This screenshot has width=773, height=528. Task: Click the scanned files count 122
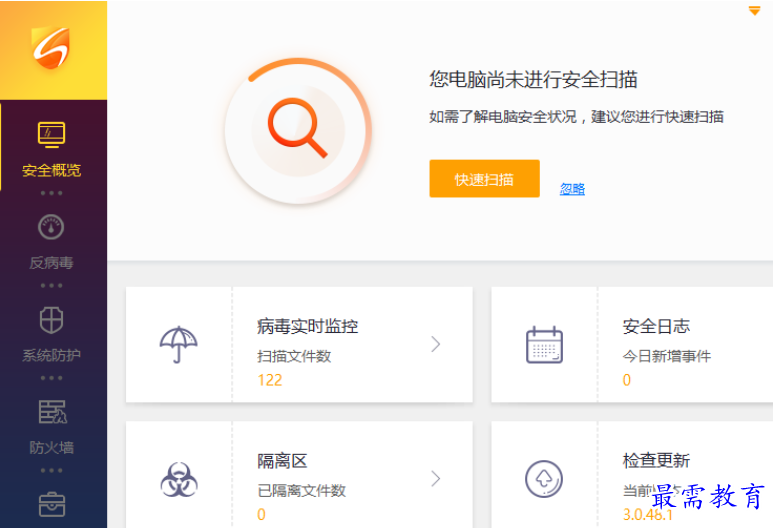(x=270, y=380)
